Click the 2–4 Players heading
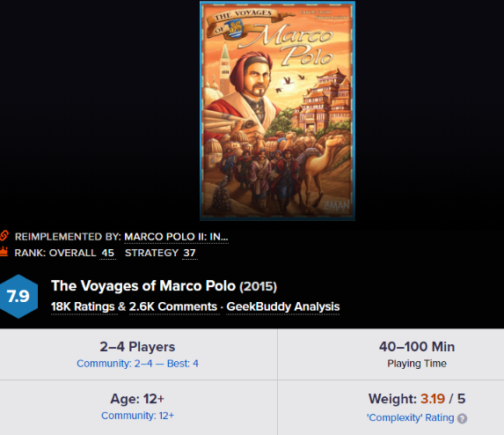Screen dimensions: 504x435 tap(137, 347)
